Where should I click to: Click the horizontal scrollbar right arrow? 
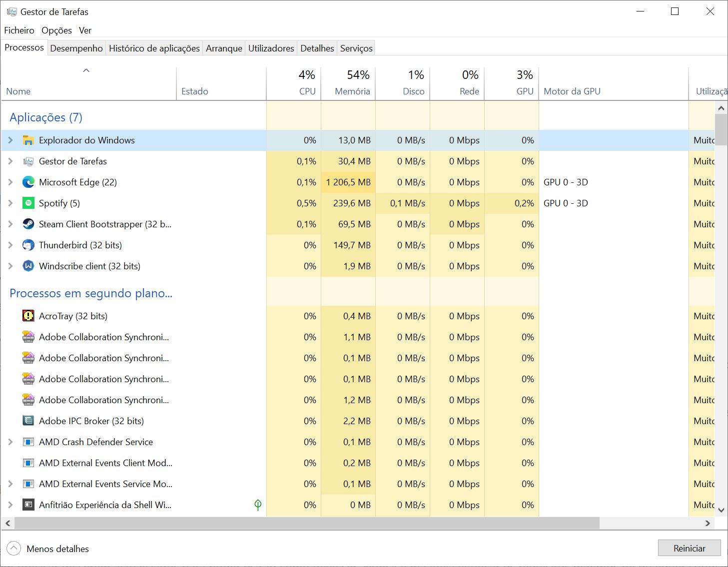pos(708,523)
